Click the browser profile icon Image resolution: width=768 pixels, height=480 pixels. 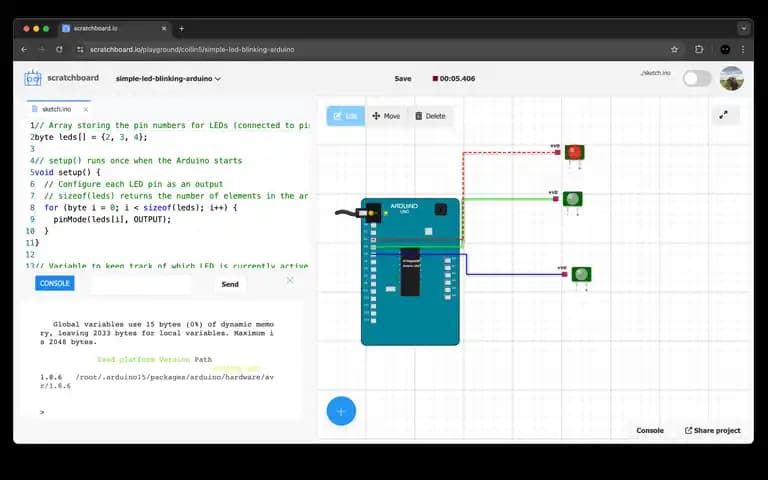725,49
